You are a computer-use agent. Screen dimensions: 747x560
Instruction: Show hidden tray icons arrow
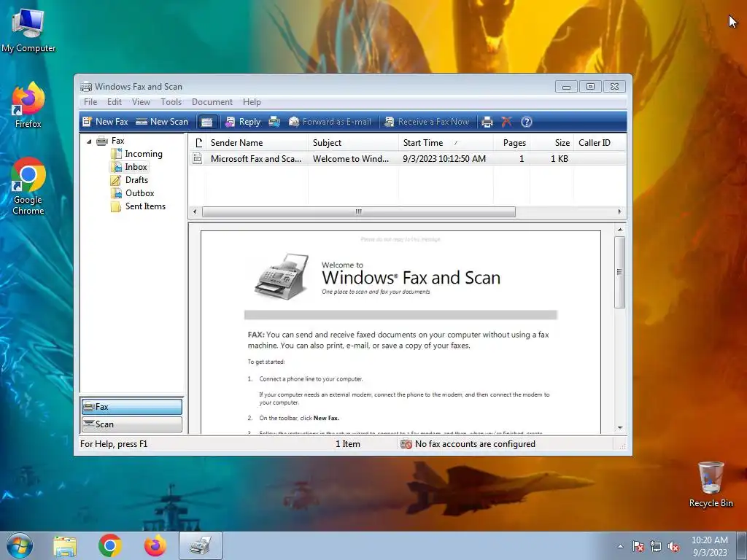coord(620,546)
